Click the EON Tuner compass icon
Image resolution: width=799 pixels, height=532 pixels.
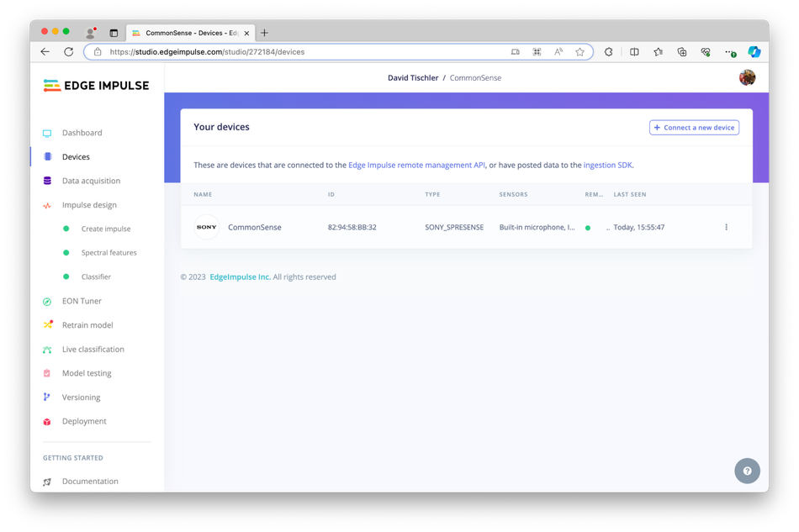tap(47, 302)
